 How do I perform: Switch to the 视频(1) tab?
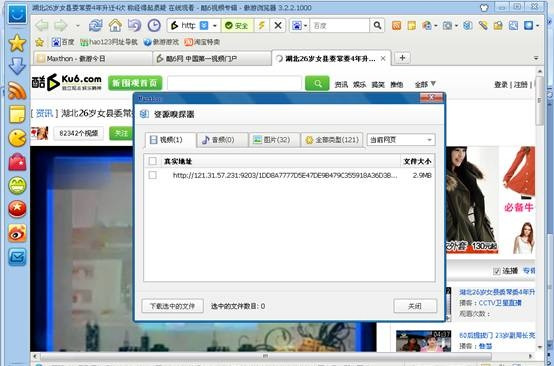[170, 140]
